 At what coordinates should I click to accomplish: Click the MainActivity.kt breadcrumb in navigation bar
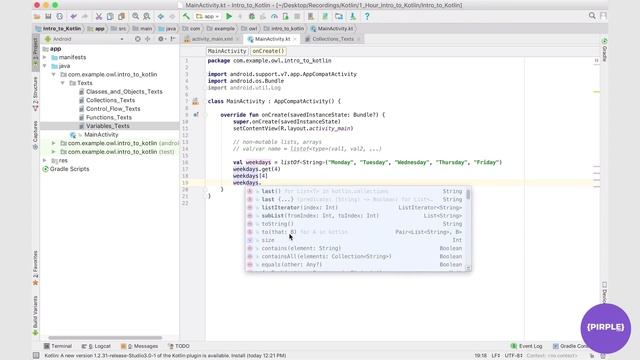331,29
